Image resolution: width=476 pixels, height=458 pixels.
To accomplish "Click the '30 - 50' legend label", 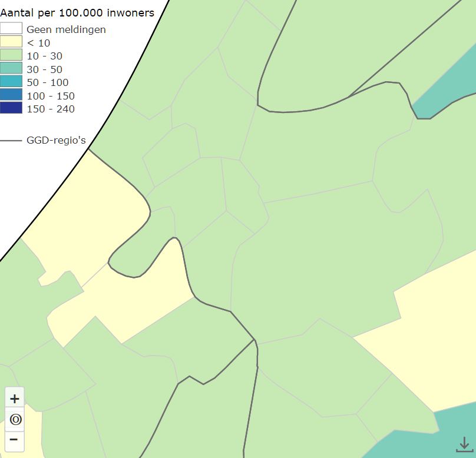I will (x=45, y=69).
